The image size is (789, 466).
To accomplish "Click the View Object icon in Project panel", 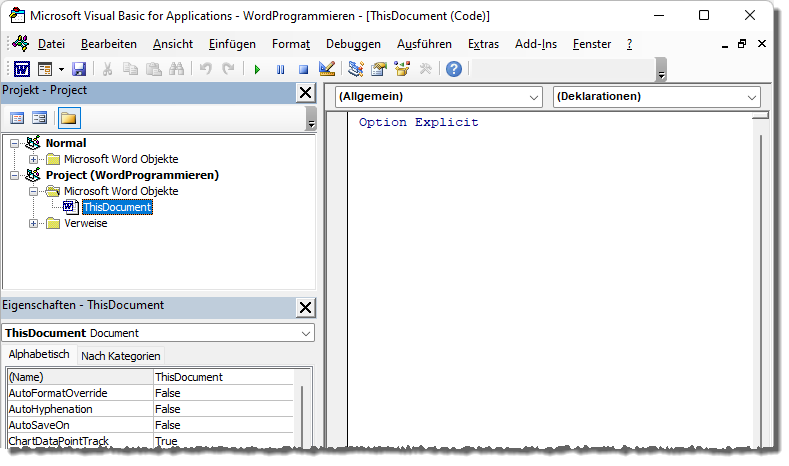I will pos(39,118).
